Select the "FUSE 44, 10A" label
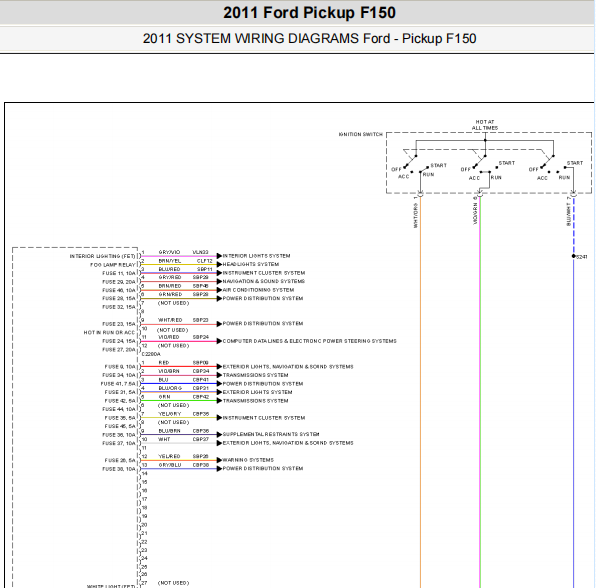Viewport: 596px width, 588px height. point(119,409)
